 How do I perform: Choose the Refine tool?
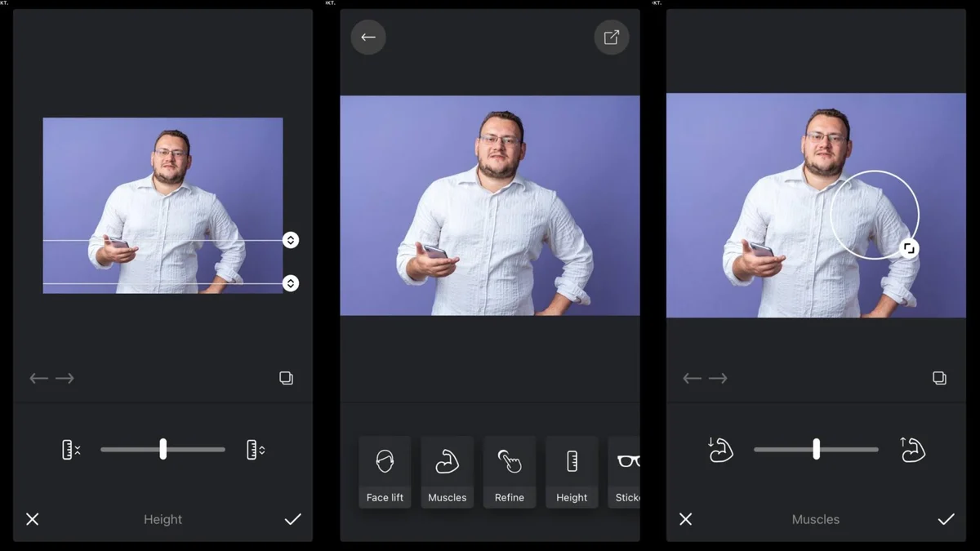click(510, 472)
